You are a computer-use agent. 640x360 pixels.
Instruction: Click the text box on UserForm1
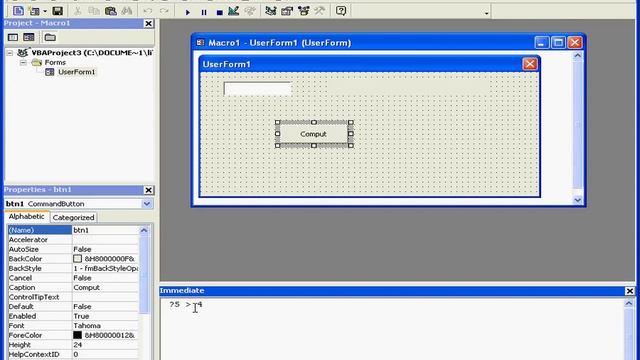[x=258, y=89]
